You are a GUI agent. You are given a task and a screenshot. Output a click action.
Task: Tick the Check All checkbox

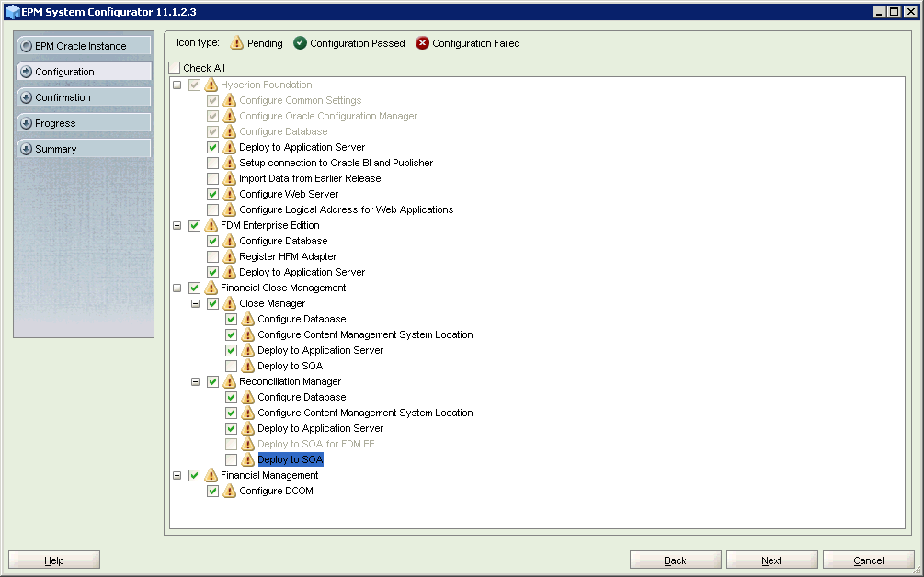coord(174,68)
